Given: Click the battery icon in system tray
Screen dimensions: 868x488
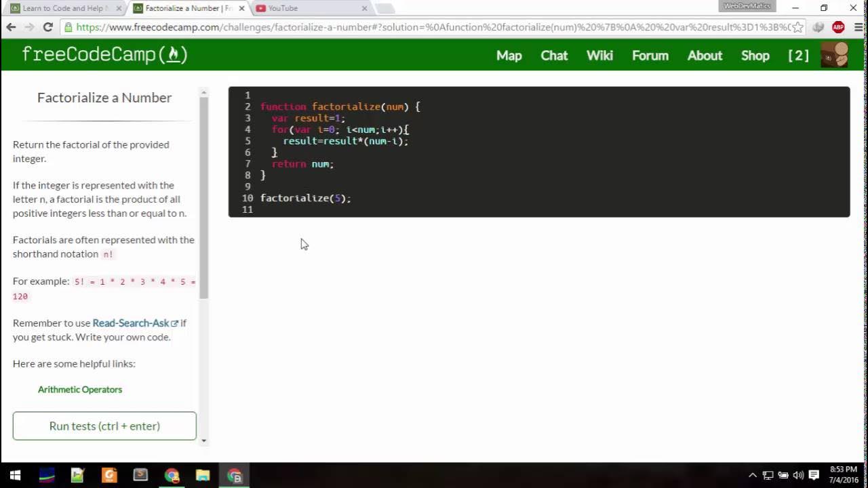Looking at the screenshot, I should (783, 475).
